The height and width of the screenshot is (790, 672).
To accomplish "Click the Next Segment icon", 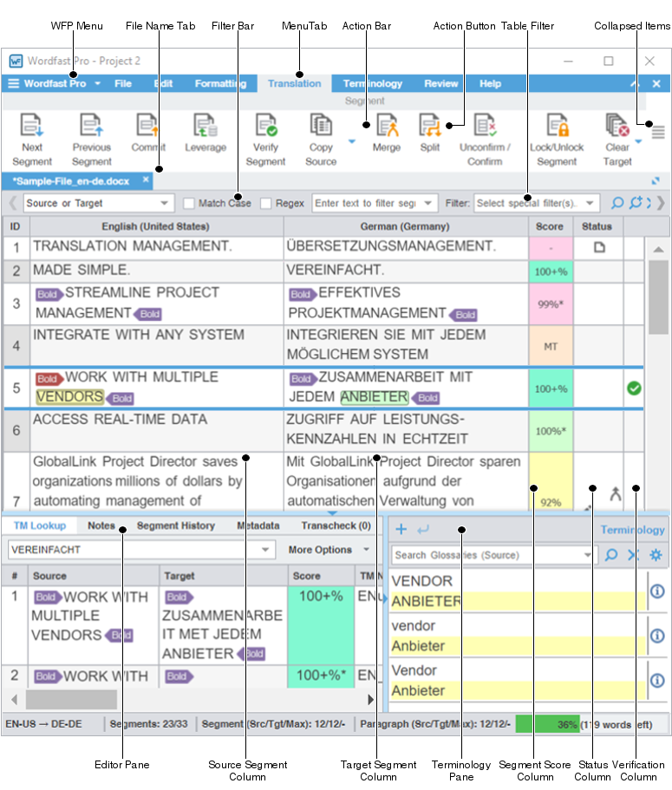I will (x=32, y=125).
